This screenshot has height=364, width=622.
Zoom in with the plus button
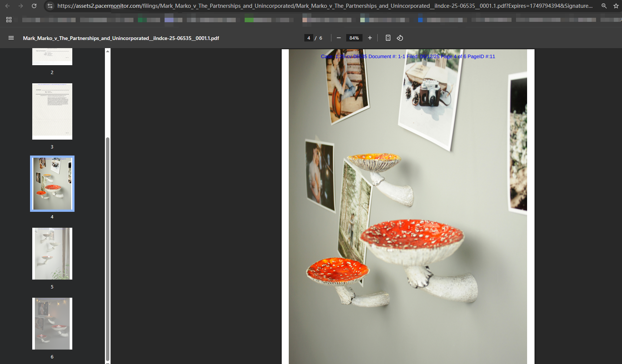[370, 38]
